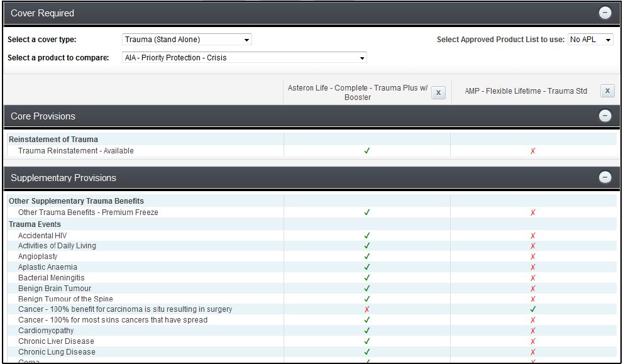Remove the Asteron Life Trauma Plus column
The image size is (623, 364).
pos(438,92)
